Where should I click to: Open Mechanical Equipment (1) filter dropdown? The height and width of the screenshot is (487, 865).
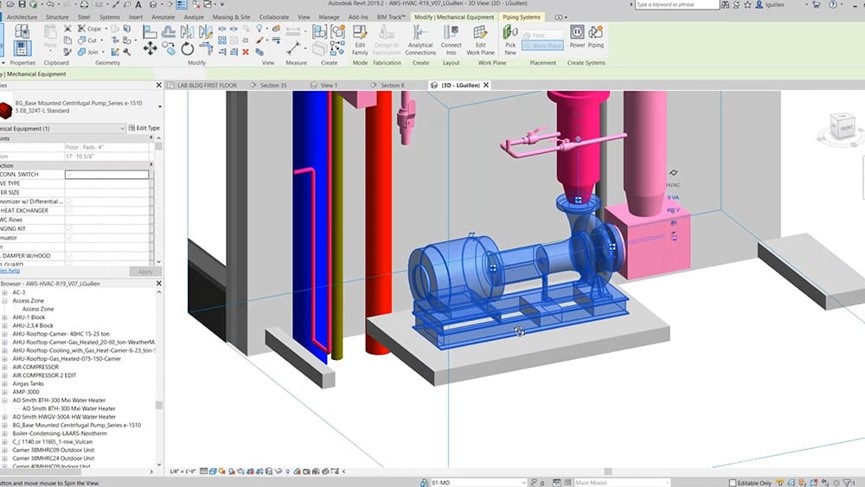[x=122, y=129]
